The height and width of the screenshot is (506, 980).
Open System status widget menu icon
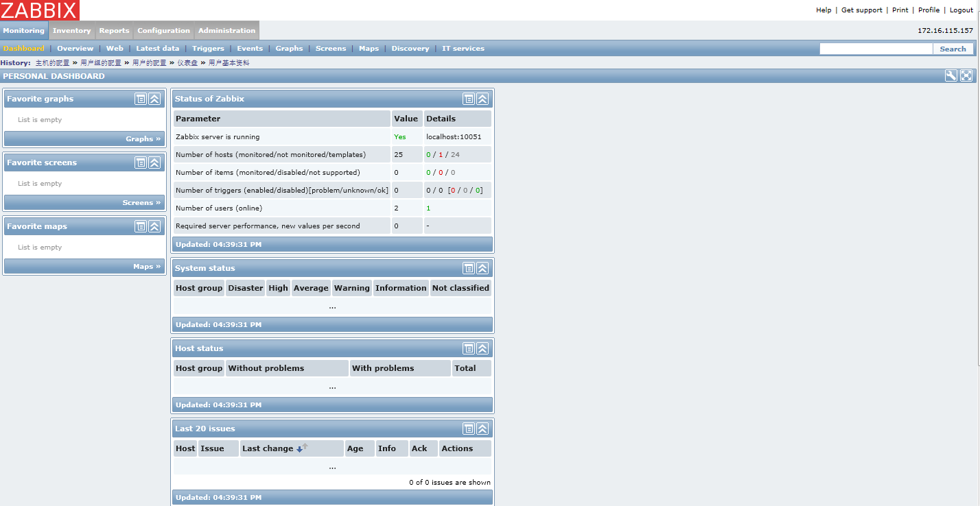click(x=469, y=268)
